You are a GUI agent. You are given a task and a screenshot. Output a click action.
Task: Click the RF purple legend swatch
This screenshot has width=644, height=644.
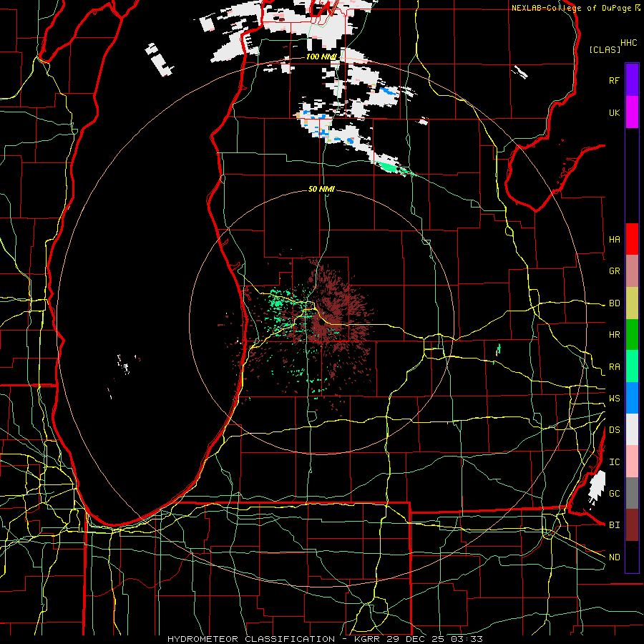(x=632, y=80)
